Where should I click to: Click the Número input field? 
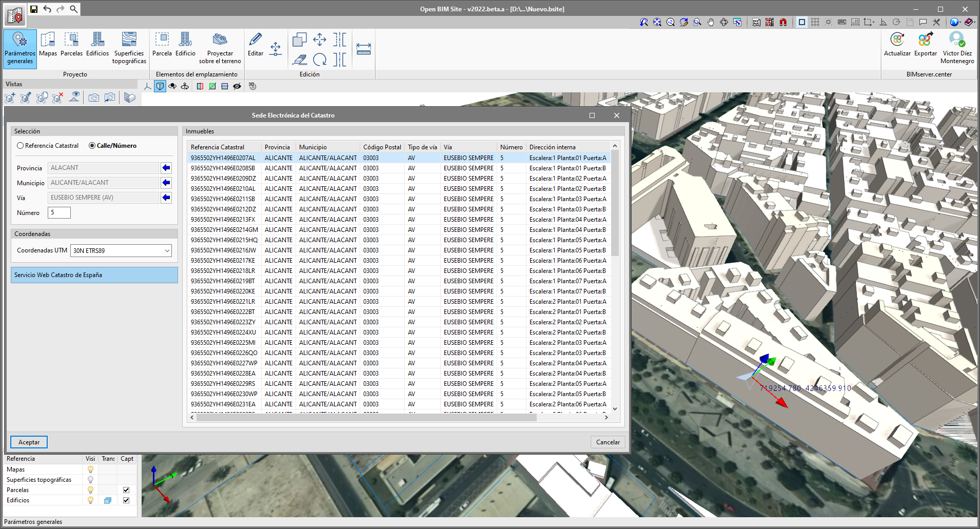pos(59,212)
